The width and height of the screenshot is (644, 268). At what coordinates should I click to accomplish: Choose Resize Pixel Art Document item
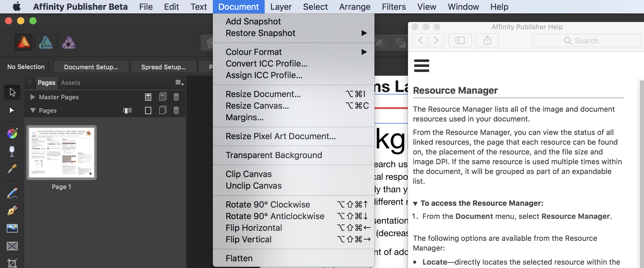point(294,136)
